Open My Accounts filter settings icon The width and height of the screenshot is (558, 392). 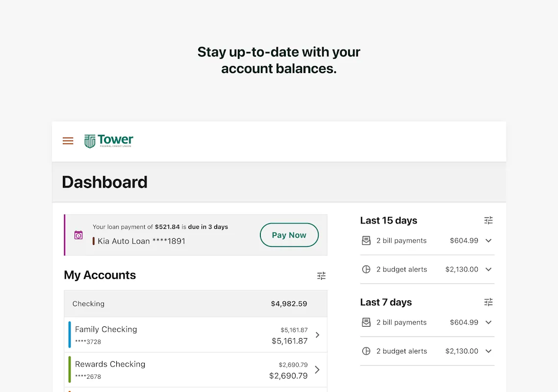coord(321,276)
